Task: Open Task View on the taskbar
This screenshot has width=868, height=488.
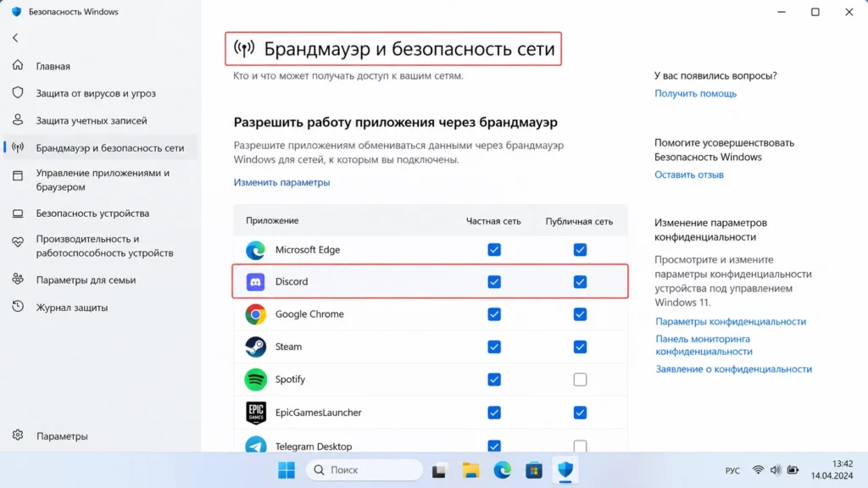Action: [439, 469]
